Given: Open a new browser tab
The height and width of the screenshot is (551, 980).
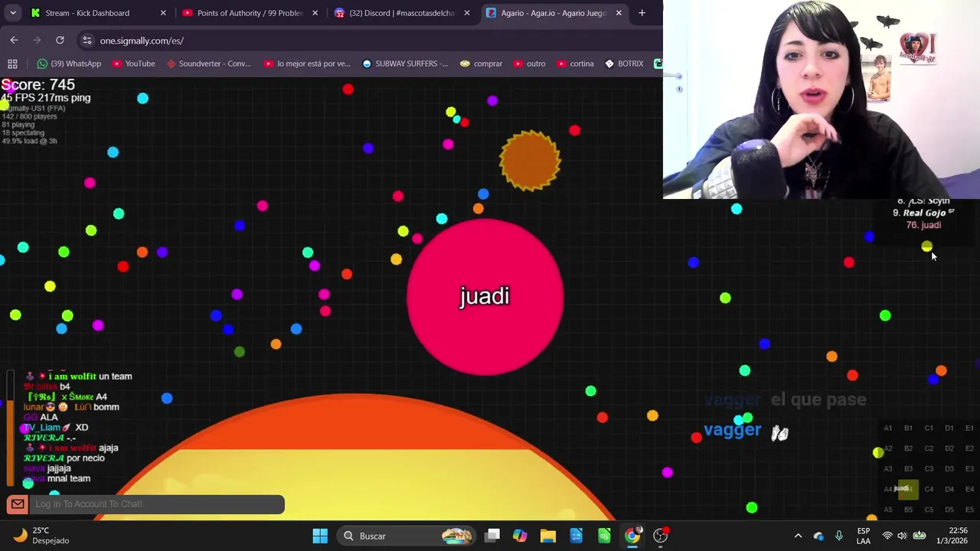Looking at the screenshot, I should coord(642,13).
